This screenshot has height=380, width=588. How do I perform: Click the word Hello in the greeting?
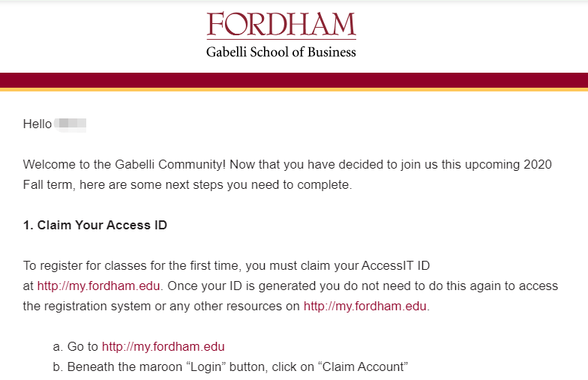[x=37, y=124]
